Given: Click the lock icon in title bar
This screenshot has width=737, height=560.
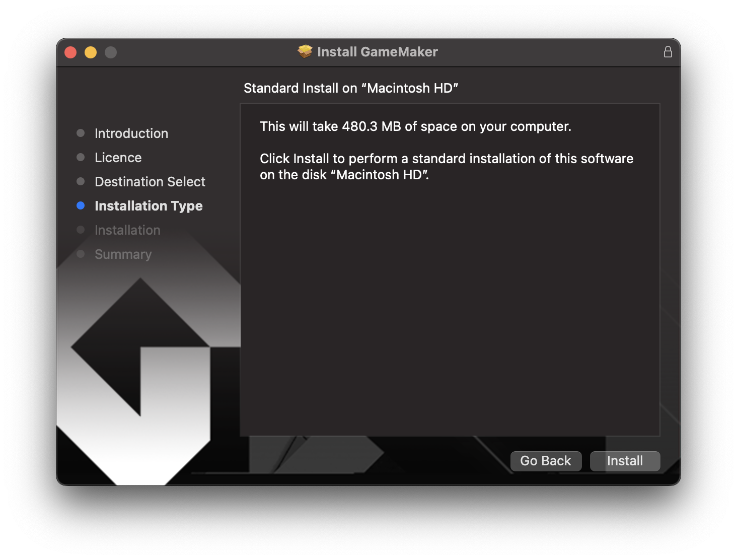Looking at the screenshot, I should click(x=668, y=52).
